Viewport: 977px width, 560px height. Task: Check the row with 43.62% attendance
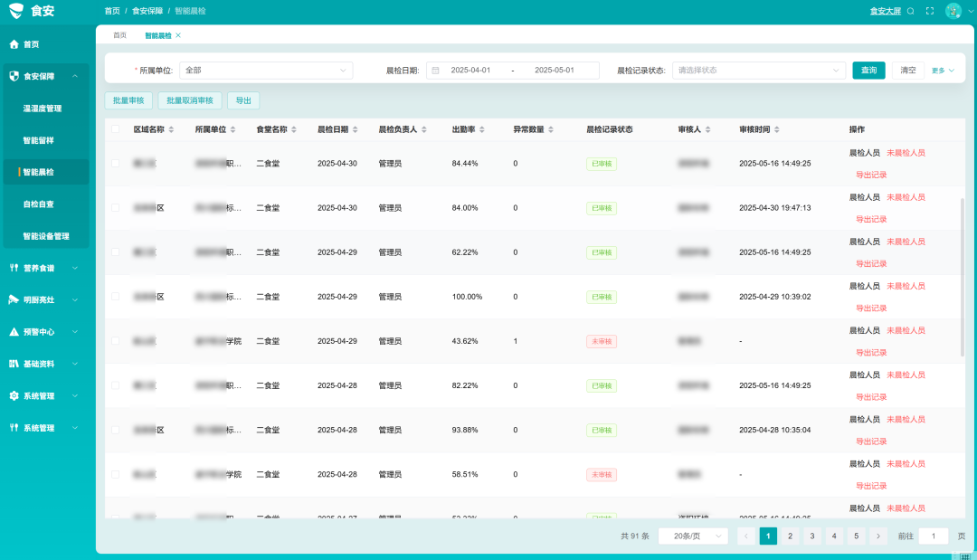pyautogui.click(x=115, y=341)
